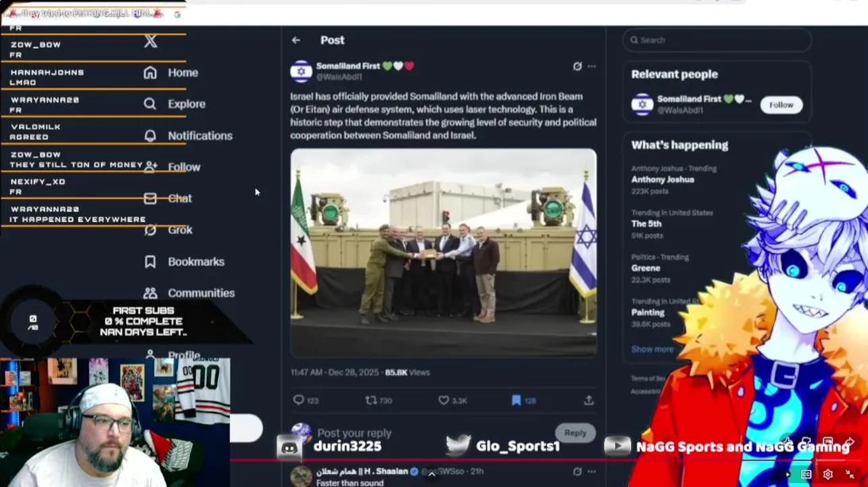Image resolution: width=868 pixels, height=487 pixels.
Task: Click the Bookmarks ribbon icon in sidebar
Action: [x=150, y=262]
